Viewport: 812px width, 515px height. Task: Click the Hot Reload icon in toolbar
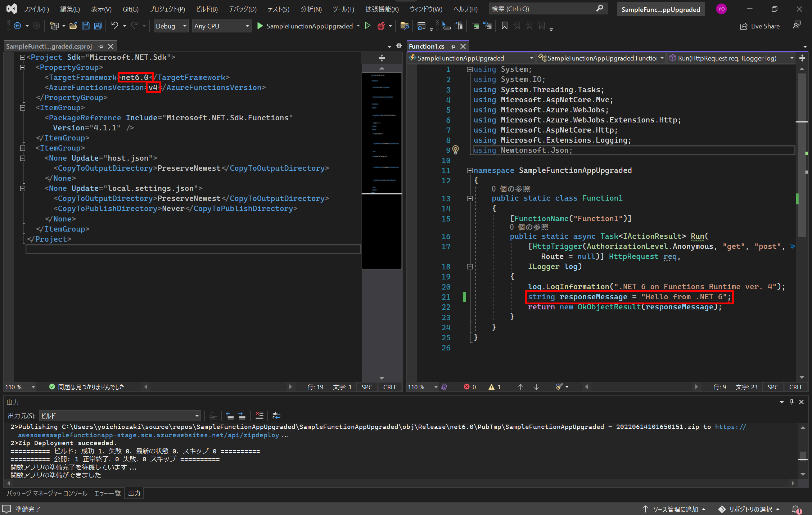point(383,26)
